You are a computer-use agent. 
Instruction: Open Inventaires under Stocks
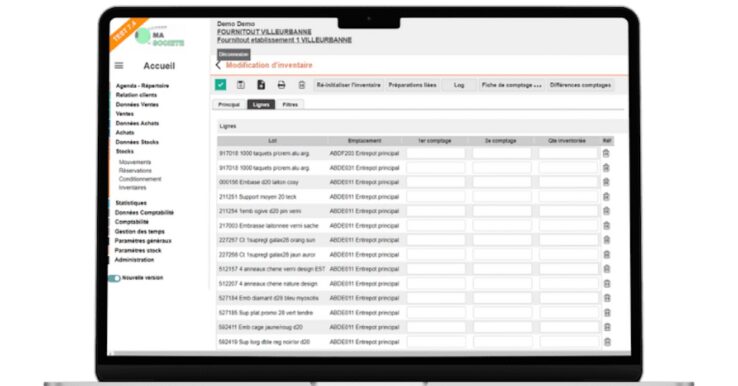(x=132, y=188)
